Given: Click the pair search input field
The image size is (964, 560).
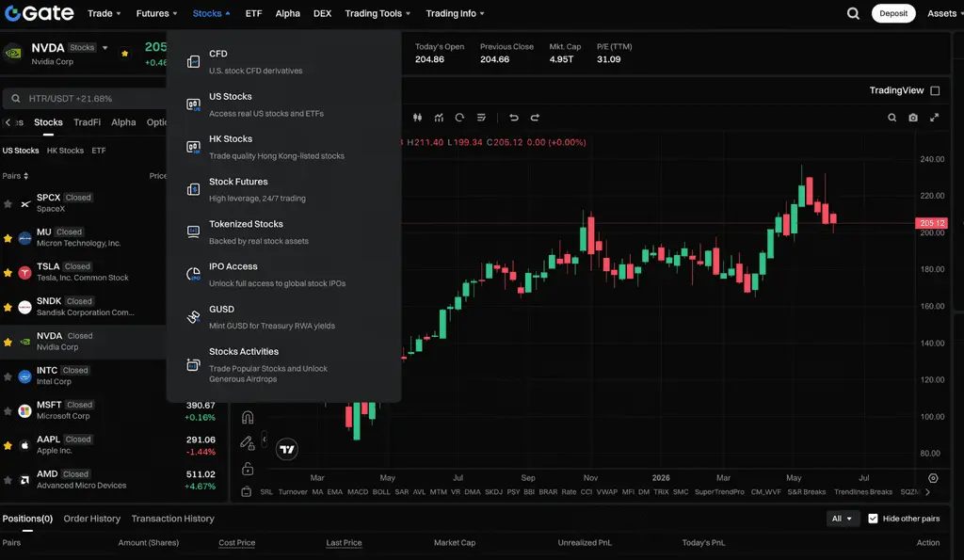Looking at the screenshot, I should click(86, 99).
